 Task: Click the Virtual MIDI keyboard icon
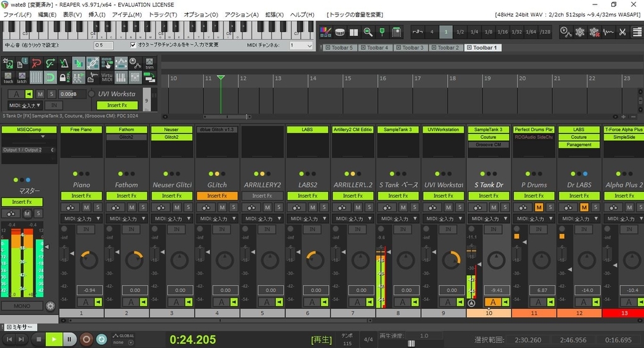coord(107,77)
